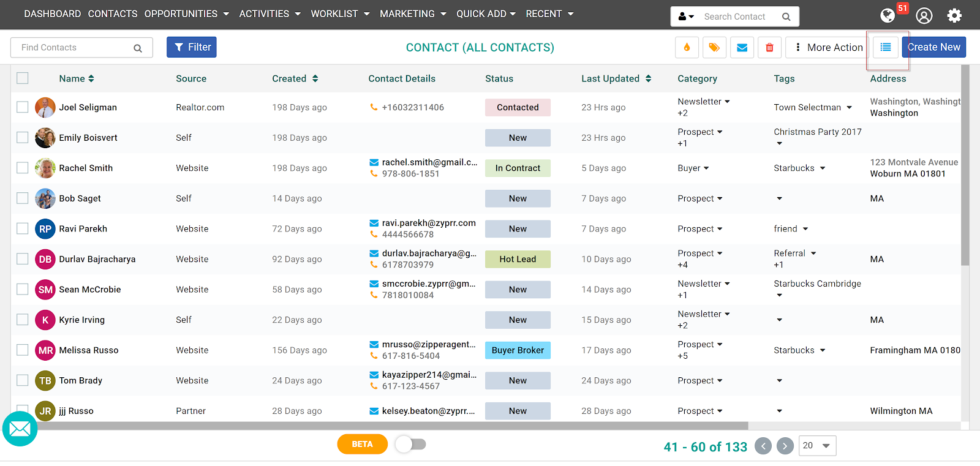The width and height of the screenshot is (980, 466).
Task: Click the orange flame icon in toolbar
Action: [687, 47]
